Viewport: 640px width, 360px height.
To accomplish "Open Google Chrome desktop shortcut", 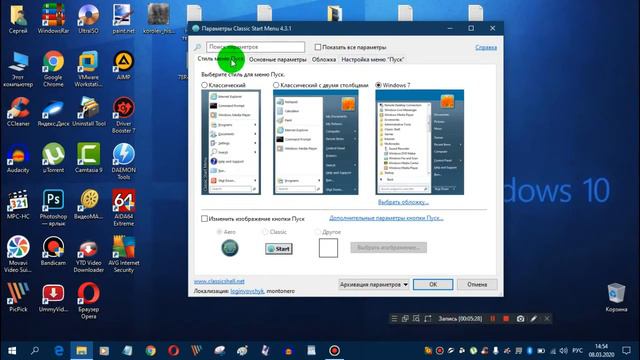I will (53, 69).
